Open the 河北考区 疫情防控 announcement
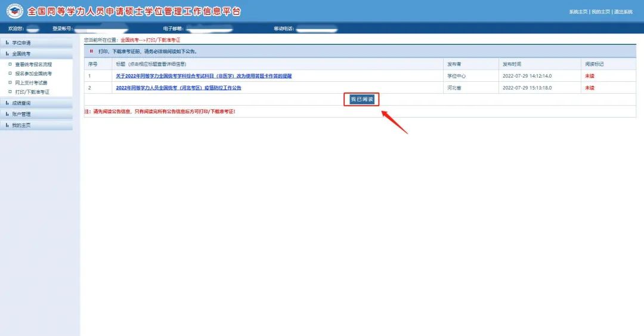This screenshot has width=644, height=336. pos(178,88)
